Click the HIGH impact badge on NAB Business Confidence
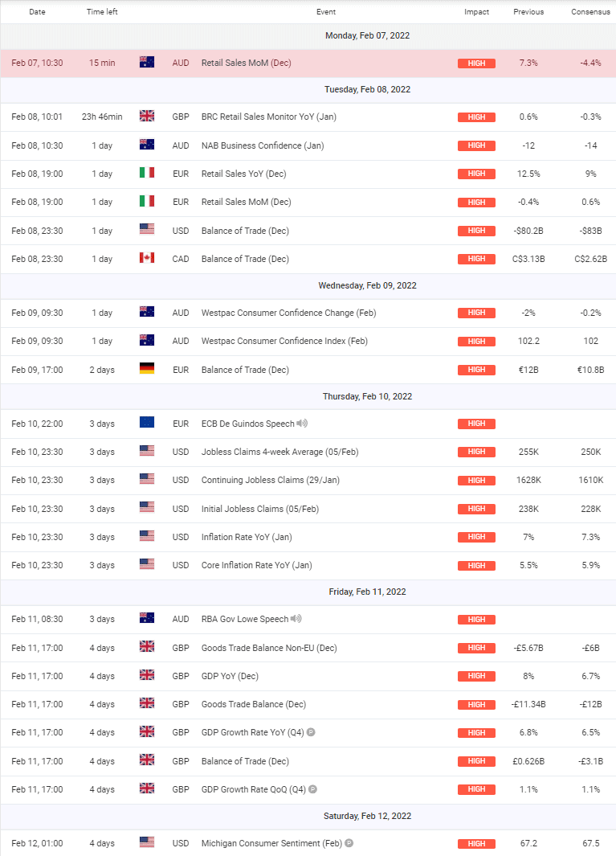 (476, 145)
